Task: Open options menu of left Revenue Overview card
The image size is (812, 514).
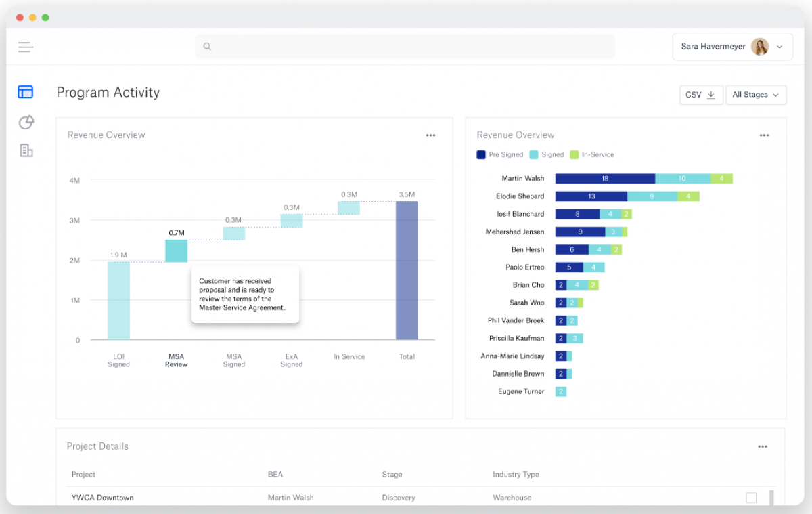Action: click(x=430, y=135)
